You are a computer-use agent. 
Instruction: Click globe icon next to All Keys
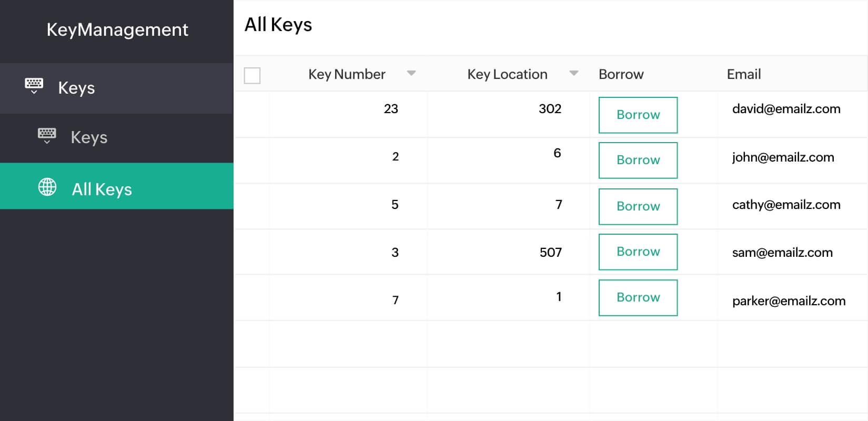tap(47, 187)
